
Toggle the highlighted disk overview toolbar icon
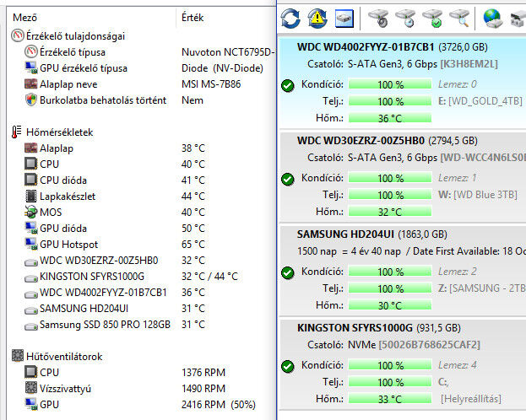(x=344, y=18)
